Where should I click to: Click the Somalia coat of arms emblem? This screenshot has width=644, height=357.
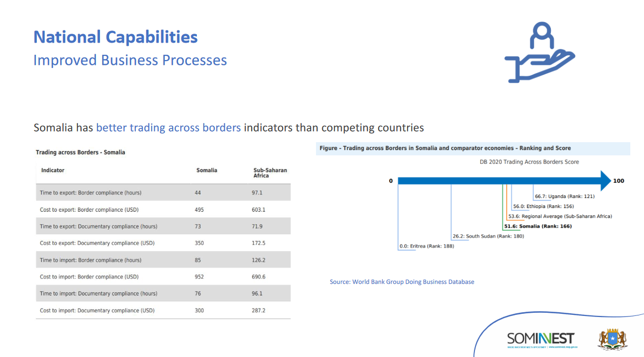612,339
